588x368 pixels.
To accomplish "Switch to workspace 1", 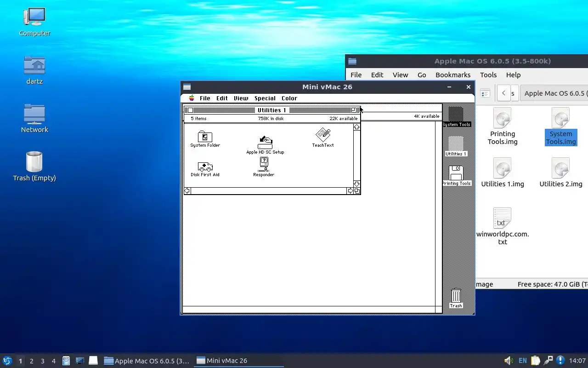I will 20,361.
